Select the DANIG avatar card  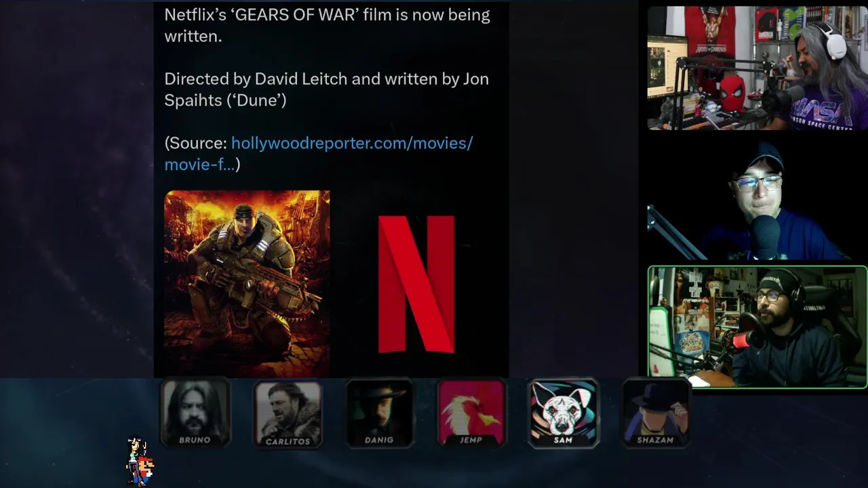379,414
